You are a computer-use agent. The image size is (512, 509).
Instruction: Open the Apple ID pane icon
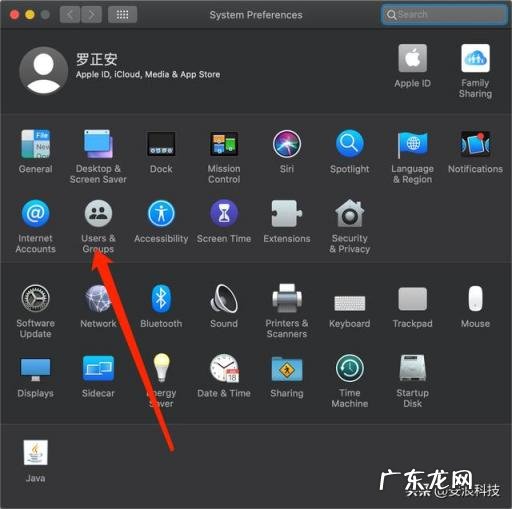point(412,58)
